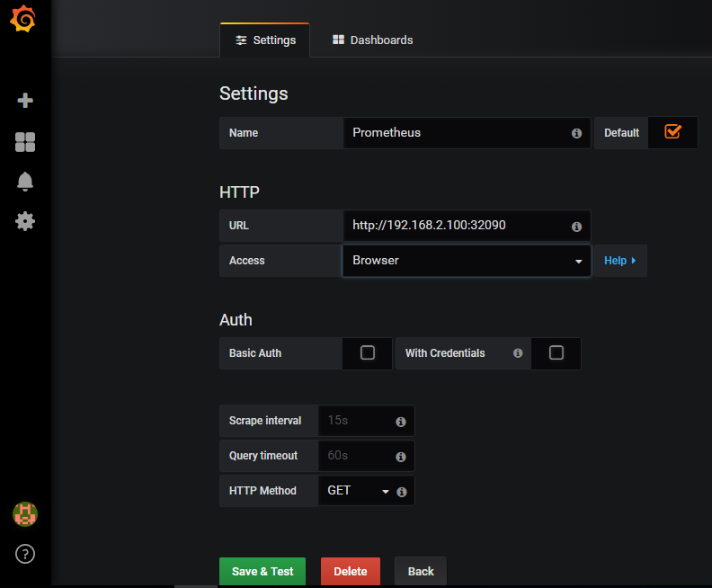Expand the Access Help section
The width and height of the screenshot is (712, 588).
point(620,261)
